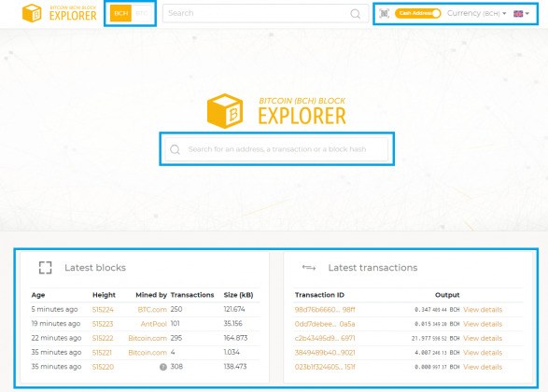Open the AntPool miner link
The image size is (548, 392).
coord(154,324)
